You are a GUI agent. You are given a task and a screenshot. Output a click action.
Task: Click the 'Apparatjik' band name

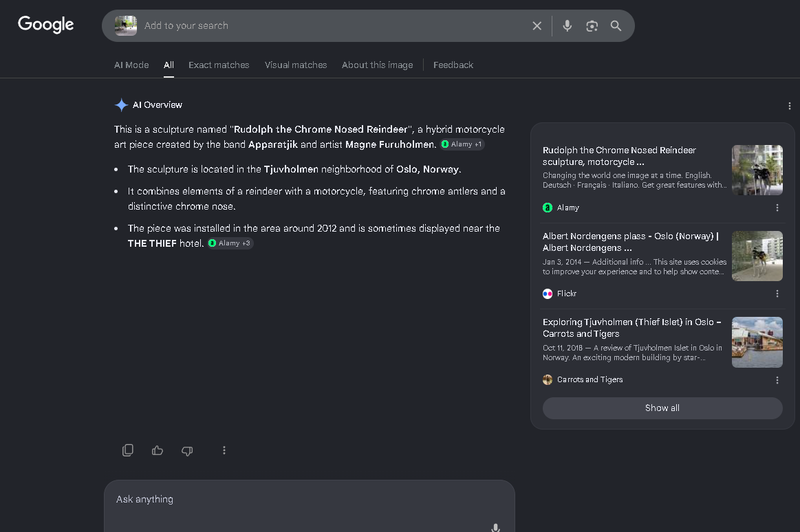coord(273,145)
